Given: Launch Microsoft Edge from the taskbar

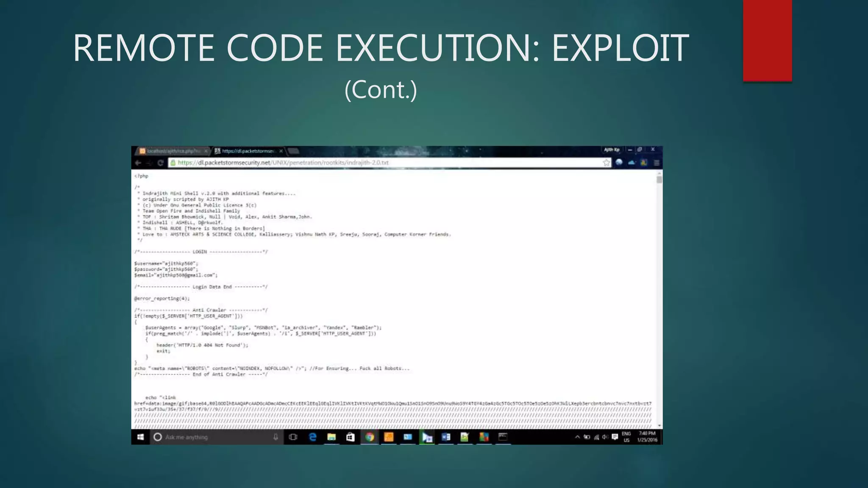Looking at the screenshot, I should pos(313,437).
